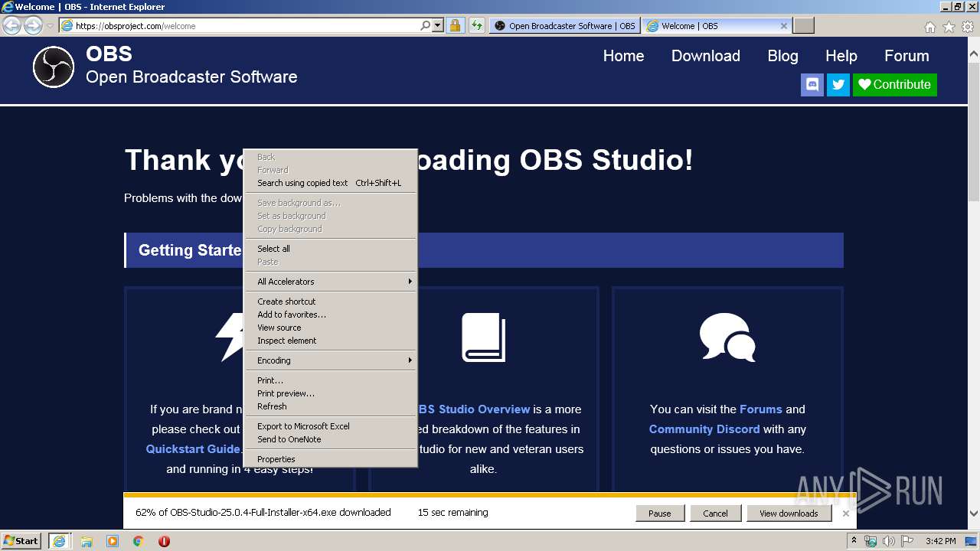The image size is (980, 551).
Task: Choose Print... from context menu
Action: coord(331,380)
